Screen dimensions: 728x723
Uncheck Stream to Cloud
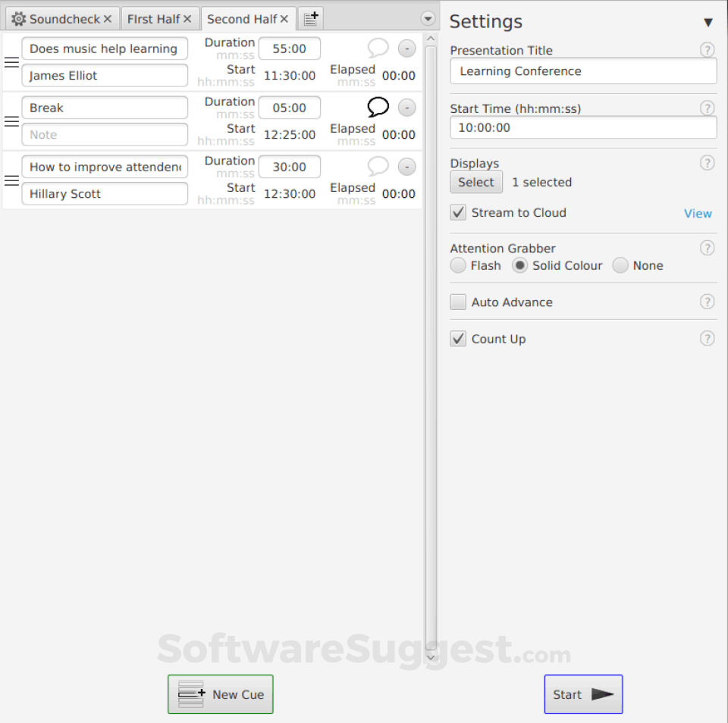tap(458, 212)
